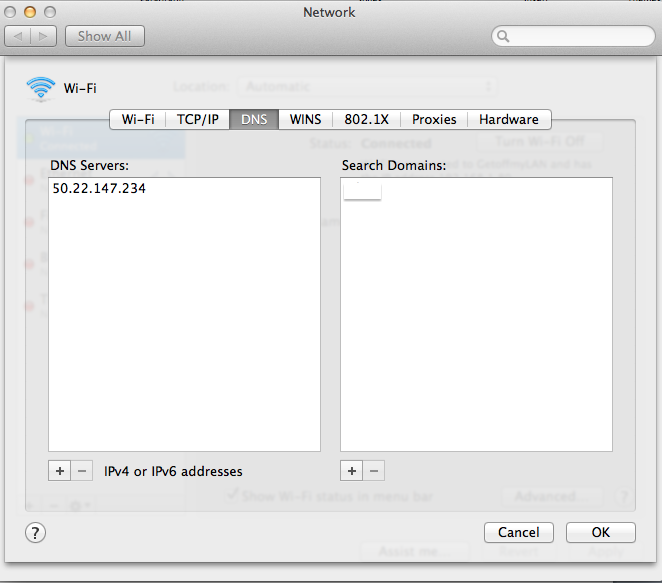
Task: Switch to the Wi-Fi tab
Action: [x=138, y=119]
